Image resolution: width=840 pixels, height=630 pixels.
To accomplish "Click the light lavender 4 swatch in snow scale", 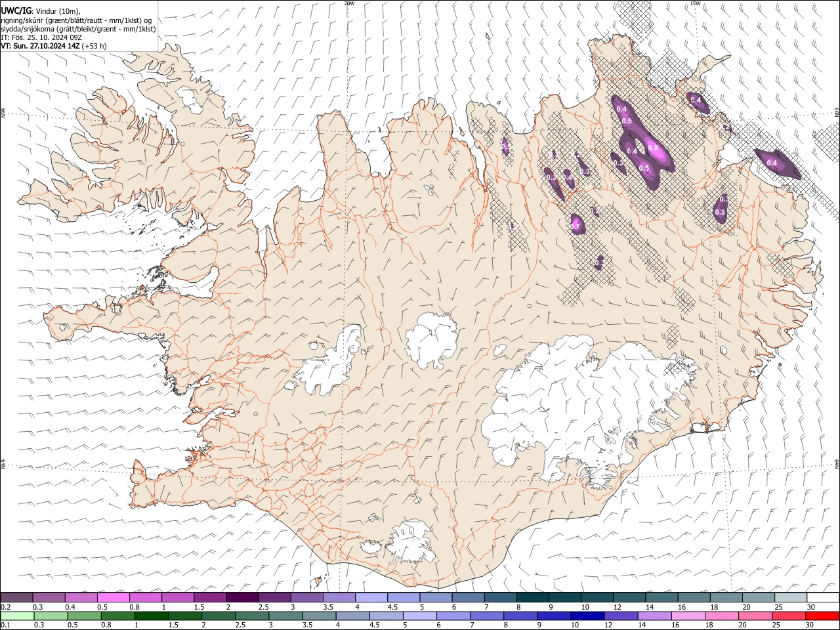I will (x=371, y=597).
